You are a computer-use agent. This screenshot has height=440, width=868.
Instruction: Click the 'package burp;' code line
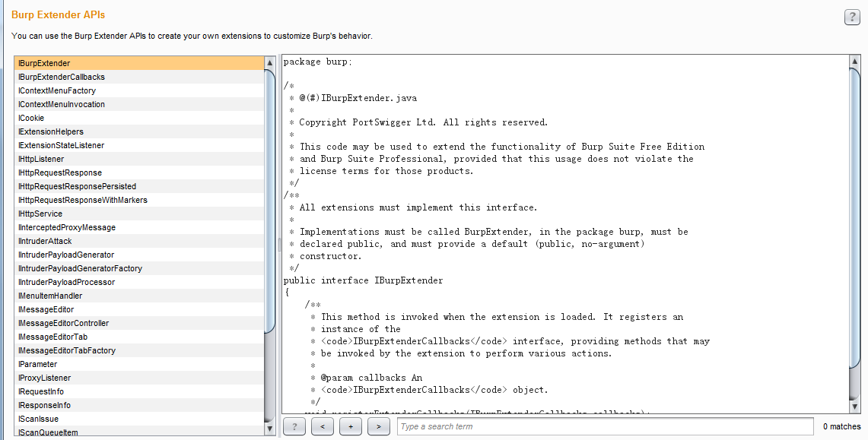(318, 62)
